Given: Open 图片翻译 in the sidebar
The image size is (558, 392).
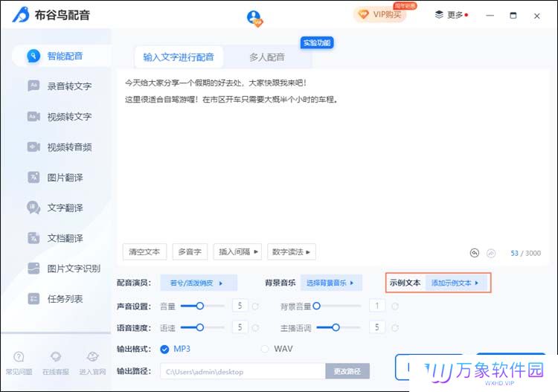Looking at the screenshot, I should click(56, 177).
